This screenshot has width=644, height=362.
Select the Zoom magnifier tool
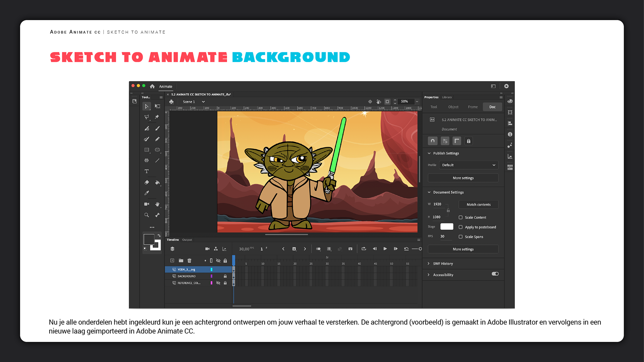point(147,215)
